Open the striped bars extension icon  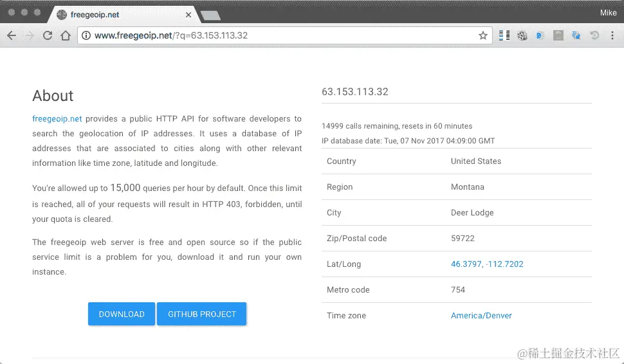tap(504, 35)
